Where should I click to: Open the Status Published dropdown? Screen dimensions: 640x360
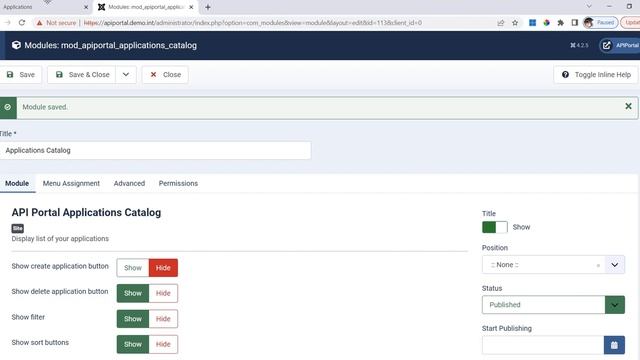(x=553, y=304)
